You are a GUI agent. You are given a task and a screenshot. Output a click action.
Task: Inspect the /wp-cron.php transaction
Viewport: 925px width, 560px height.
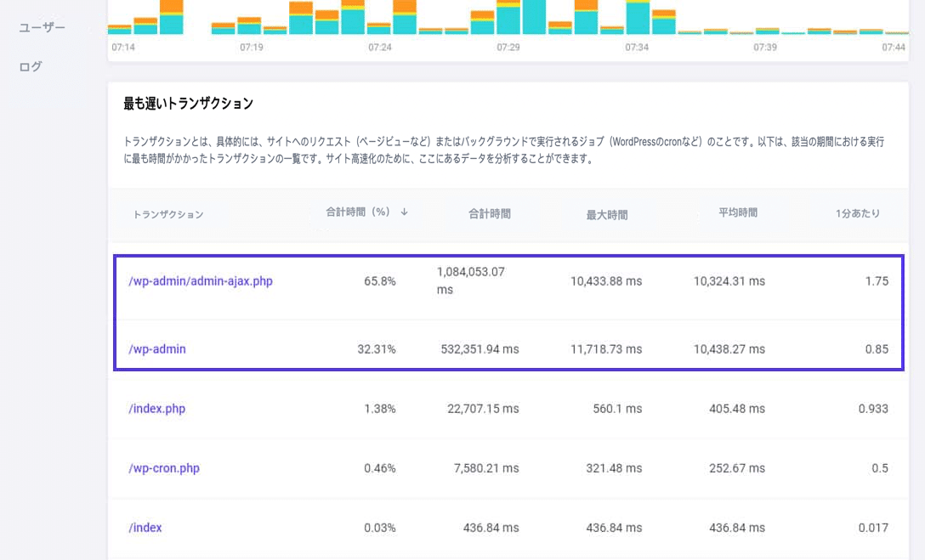[x=165, y=467]
